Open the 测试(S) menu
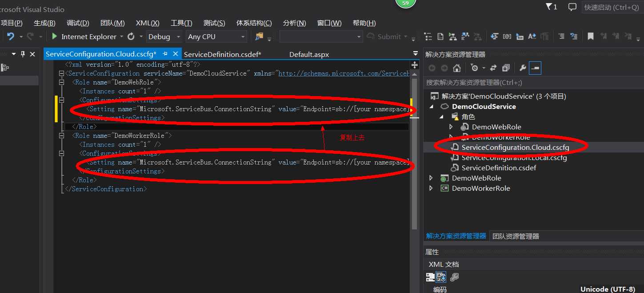Viewport: 644px width, 293px height. 214,23
